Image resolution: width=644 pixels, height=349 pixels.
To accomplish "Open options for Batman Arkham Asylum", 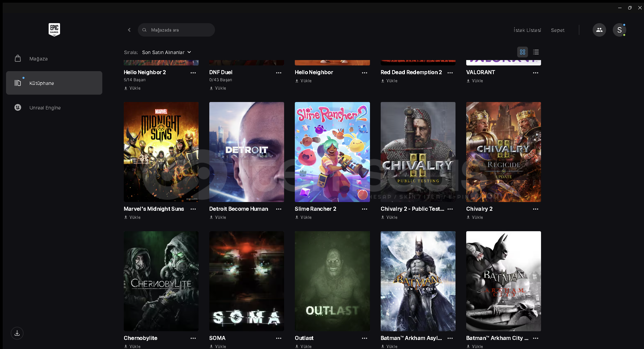I will [x=450, y=338].
